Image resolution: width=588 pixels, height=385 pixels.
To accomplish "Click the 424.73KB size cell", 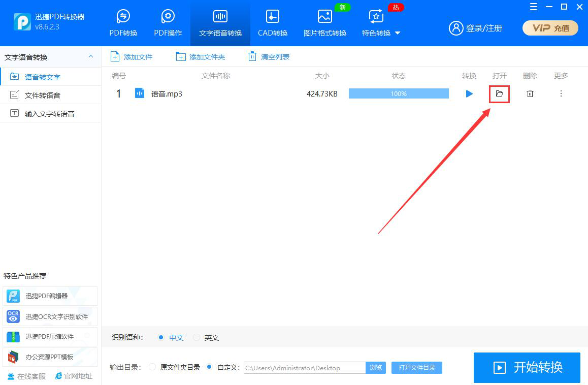I will 322,94.
